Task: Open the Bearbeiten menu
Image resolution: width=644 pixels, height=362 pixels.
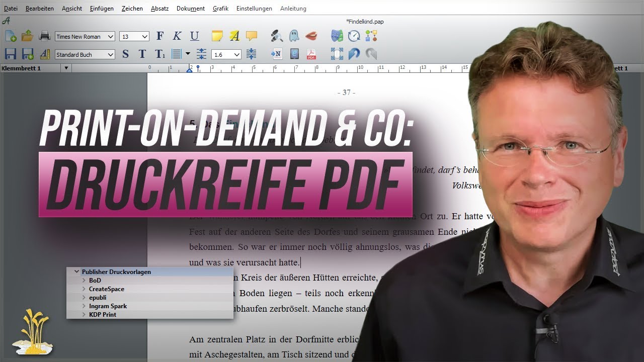Action: (x=40, y=9)
